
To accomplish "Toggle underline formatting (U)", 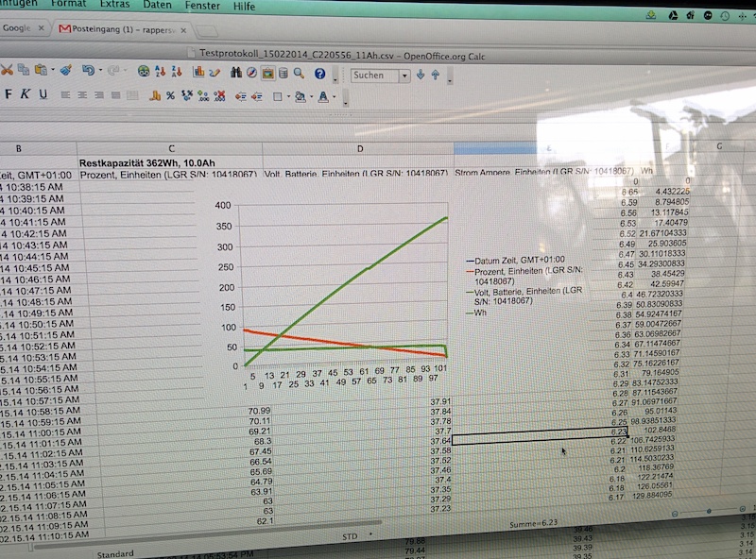I will pyautogui.click(x=43, y=94).
